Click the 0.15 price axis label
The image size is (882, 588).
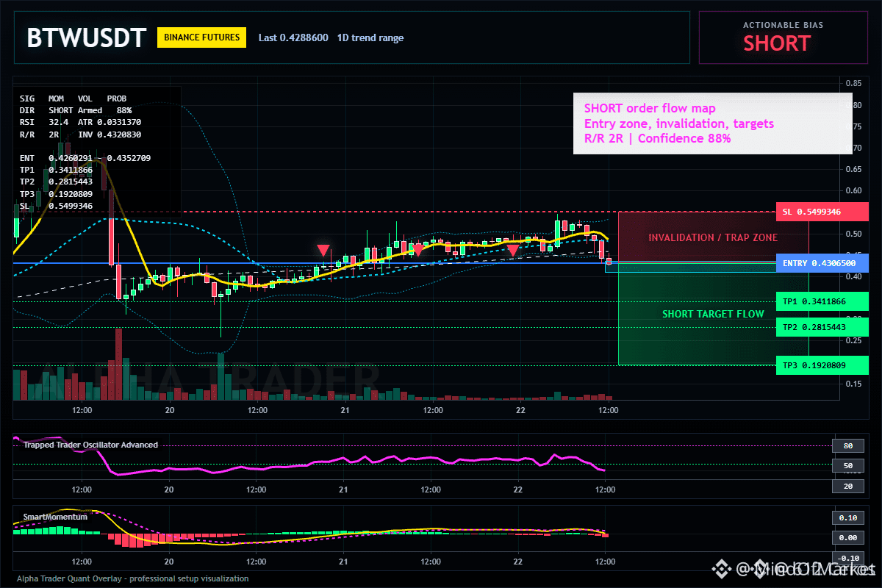[853, 384]
